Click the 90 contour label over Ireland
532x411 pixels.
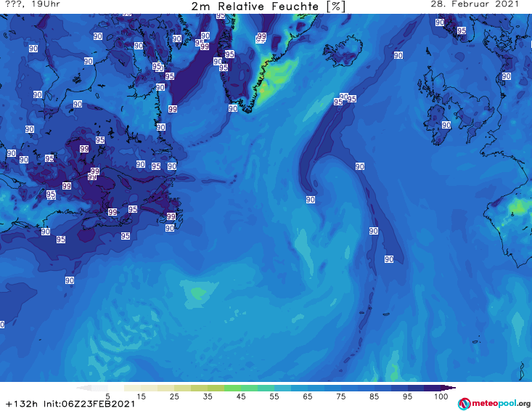point(446,125)
